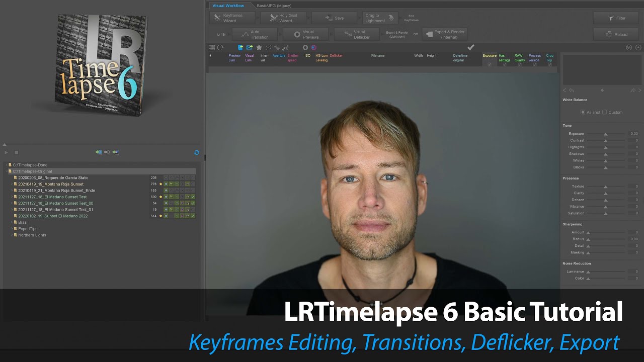Expand the Brasil folder
The image size is (644, 362).
tap(12, 222)
